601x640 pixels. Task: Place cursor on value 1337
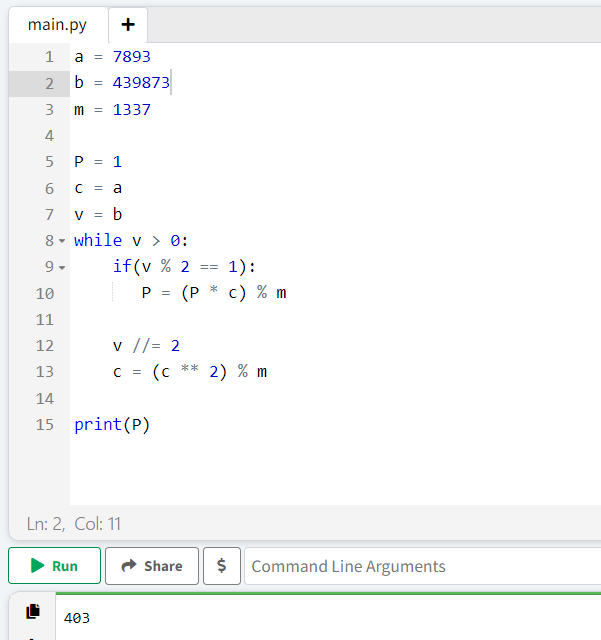point(131,109)
